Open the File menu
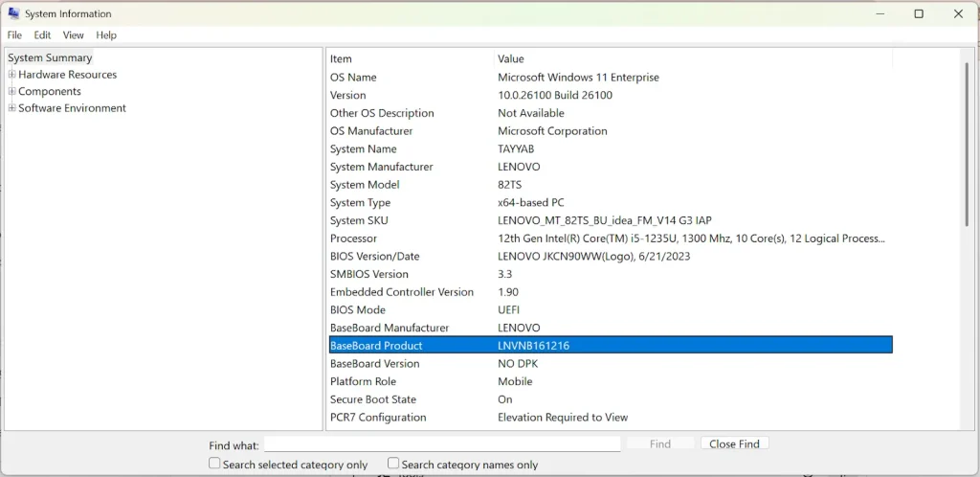The width and height of the screenshot is (980, 477). pyautogui.click(x=14, y=35)
